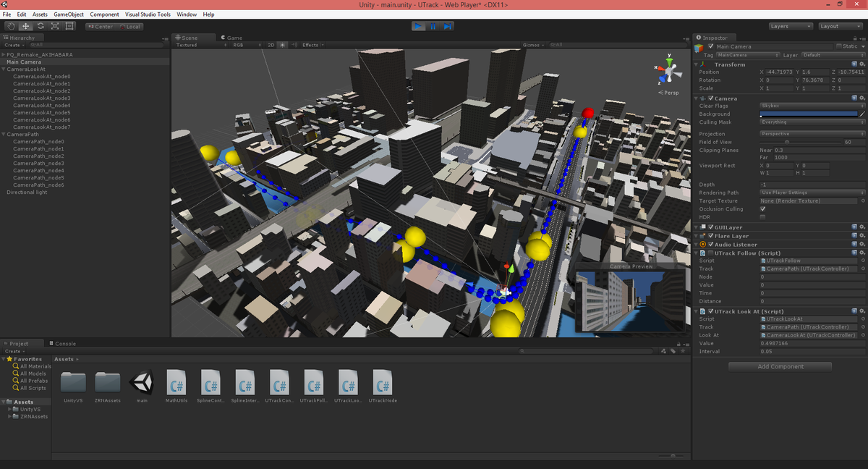Open the Layers dropdown
The width and height of the screenshot is (868, 469).
790,26
